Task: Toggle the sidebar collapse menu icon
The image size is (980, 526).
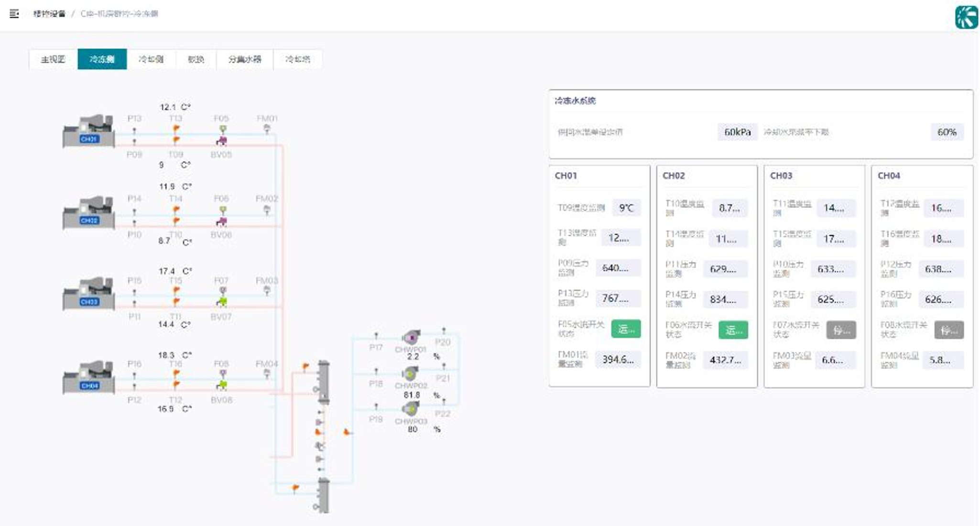Action: click(x=14, y=13)
